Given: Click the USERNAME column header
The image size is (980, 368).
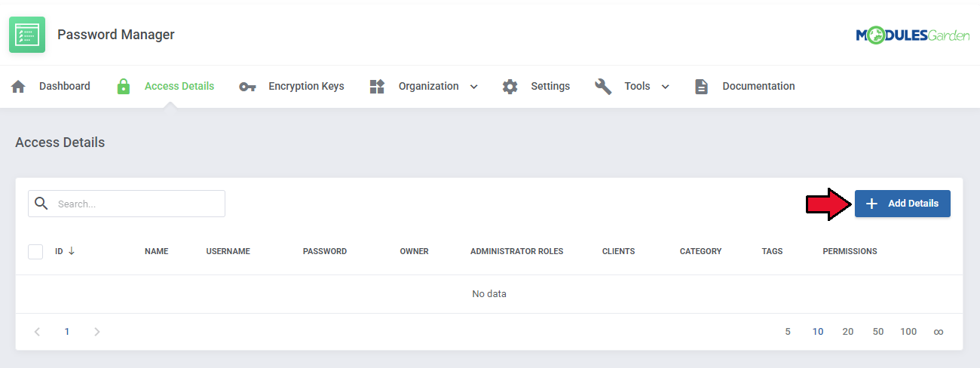Looking at the screenshot, I should [x=228, y=251].
